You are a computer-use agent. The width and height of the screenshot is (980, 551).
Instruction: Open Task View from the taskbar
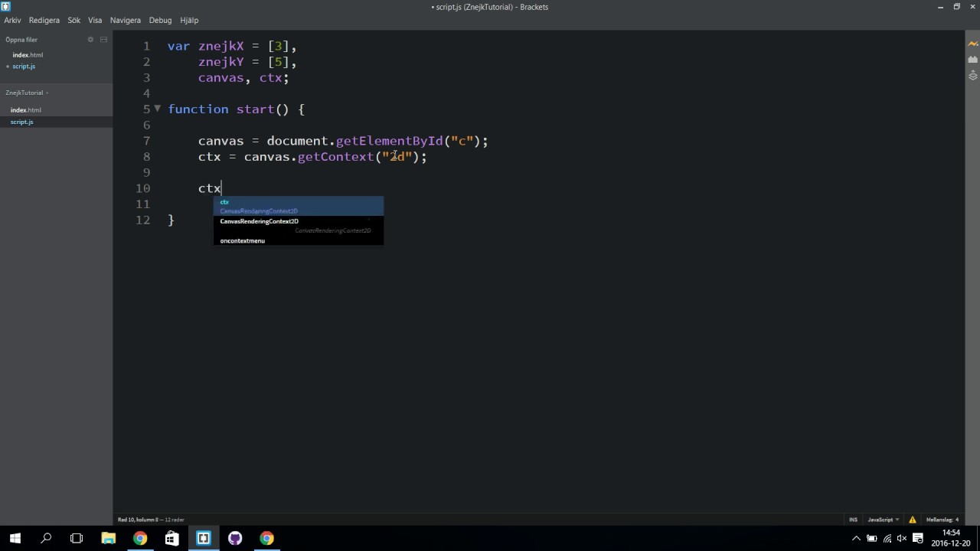tap(77, 538)
